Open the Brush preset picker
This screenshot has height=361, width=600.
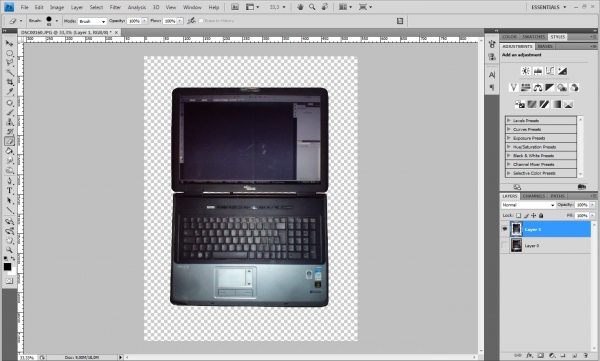coord(57,21)
